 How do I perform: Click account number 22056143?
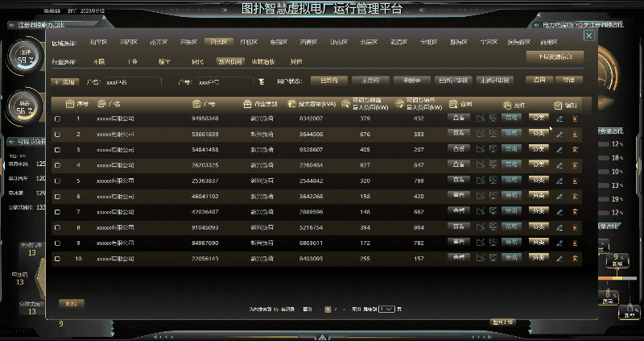click(x=205, y=259)
